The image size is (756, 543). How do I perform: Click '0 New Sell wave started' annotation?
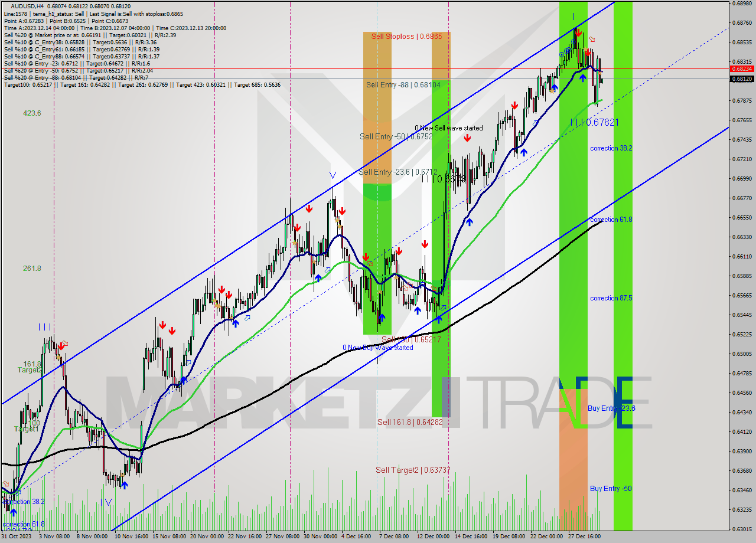[448, 128]
